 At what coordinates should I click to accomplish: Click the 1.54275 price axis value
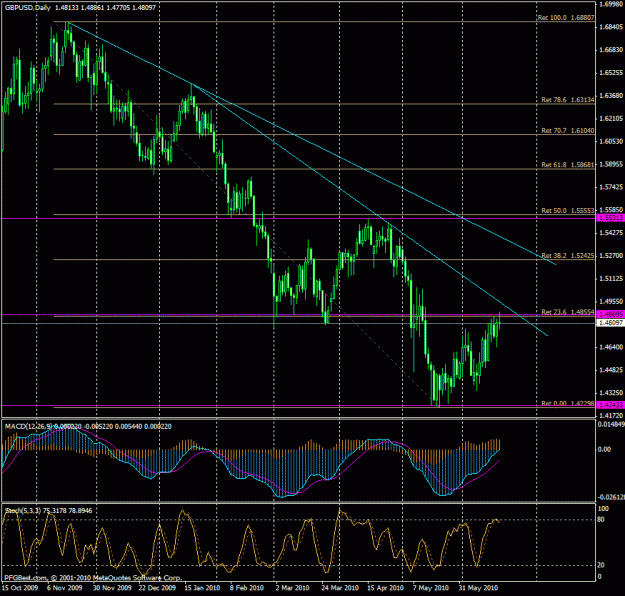pyautogui.click(x=611, y=232)
